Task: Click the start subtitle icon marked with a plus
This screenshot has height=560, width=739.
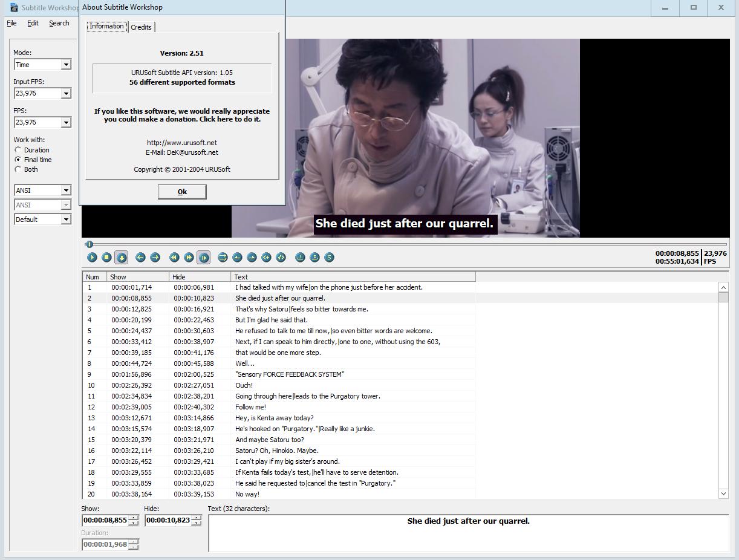Action: tap(266, 258)
